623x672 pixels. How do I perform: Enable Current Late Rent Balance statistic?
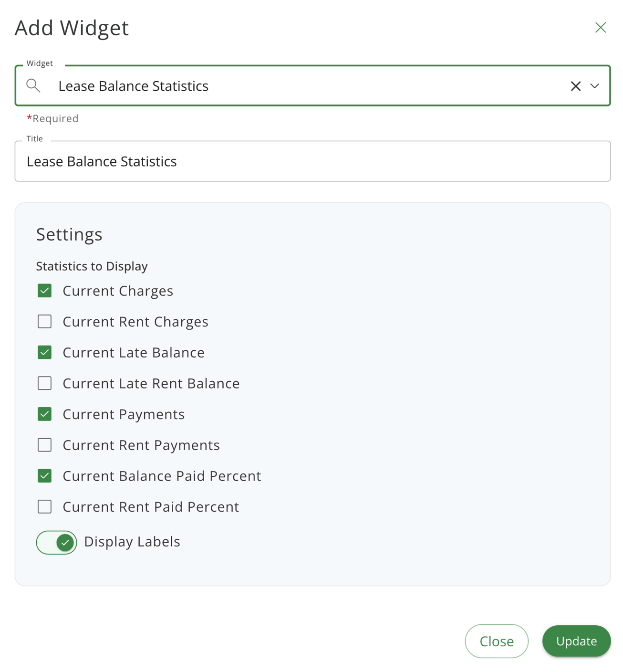pyautogui.click(x=44, y=383)
